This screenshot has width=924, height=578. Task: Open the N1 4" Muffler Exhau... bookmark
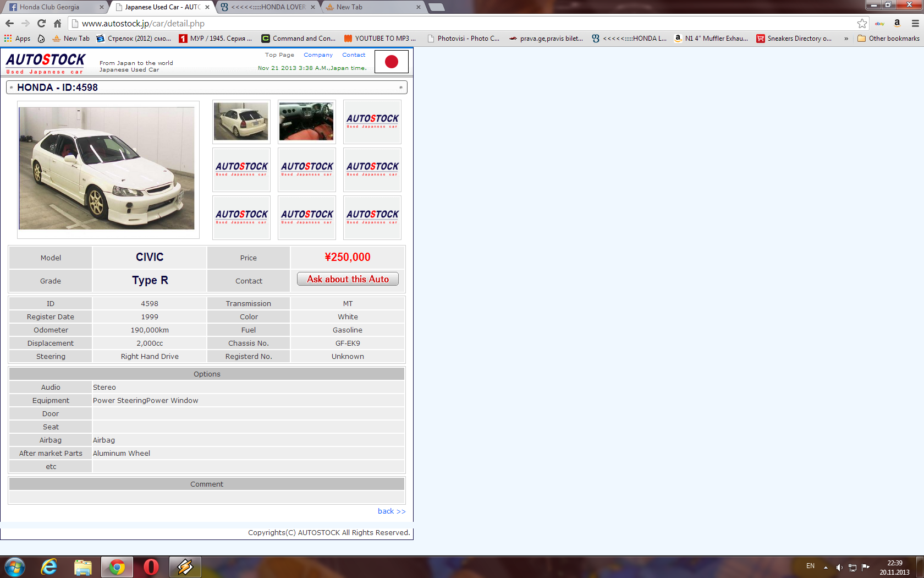(711, 39)
